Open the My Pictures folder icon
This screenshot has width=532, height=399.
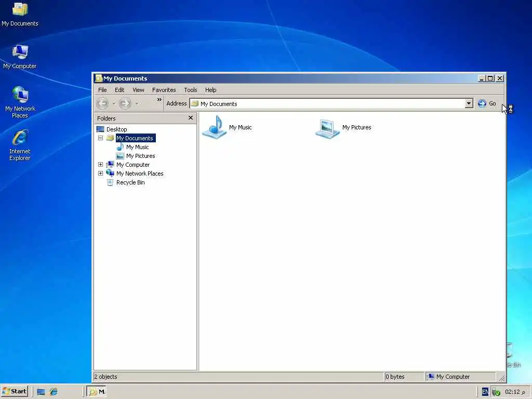(x=327, y=128)
